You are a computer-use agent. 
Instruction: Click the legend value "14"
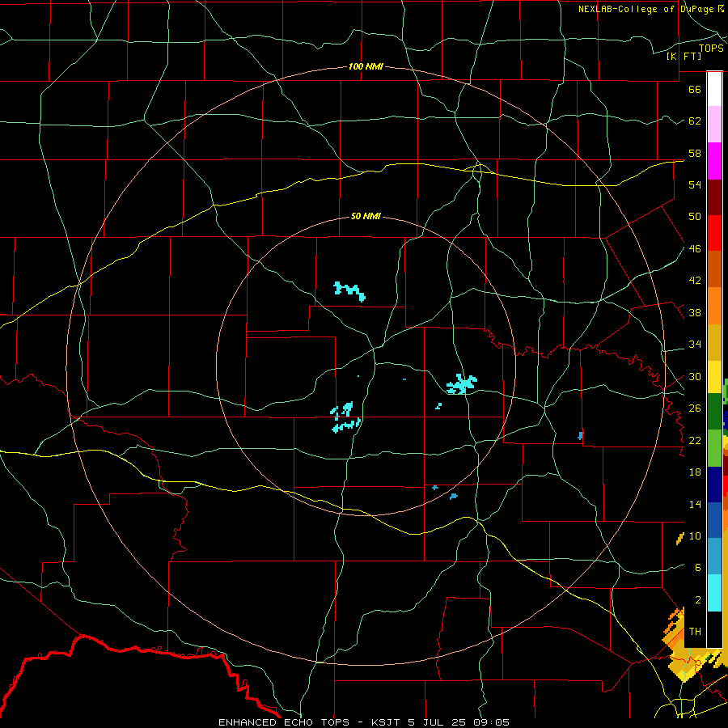point(695,504)
